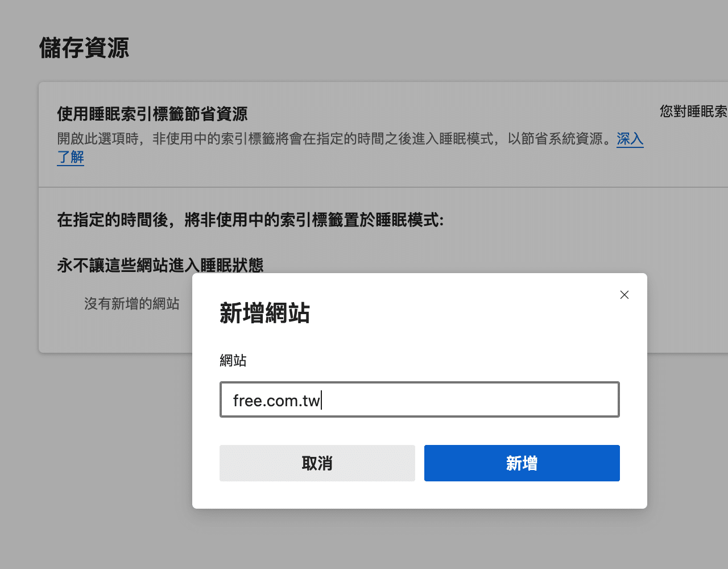This screenshot has width=728, height=569.
Task: Click the 取消 button
Action: [317, 463]
